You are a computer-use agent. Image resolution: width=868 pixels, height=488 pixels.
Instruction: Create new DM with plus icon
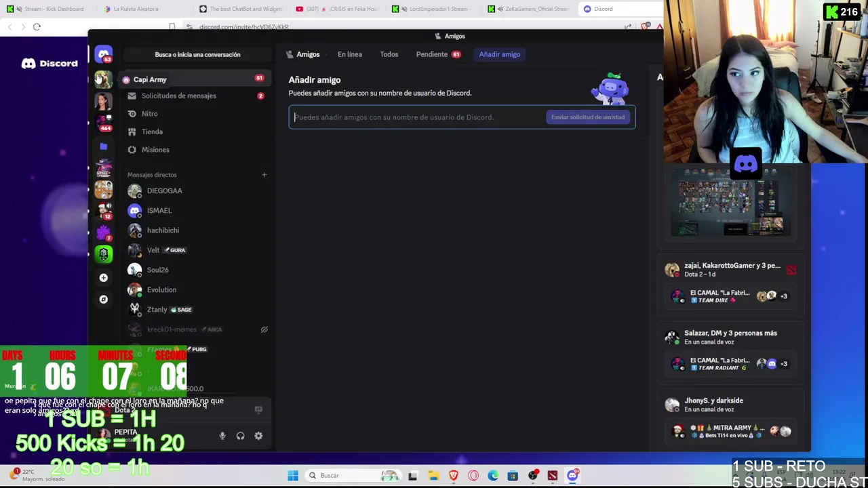pyautogui.click(x=264, y=175)
